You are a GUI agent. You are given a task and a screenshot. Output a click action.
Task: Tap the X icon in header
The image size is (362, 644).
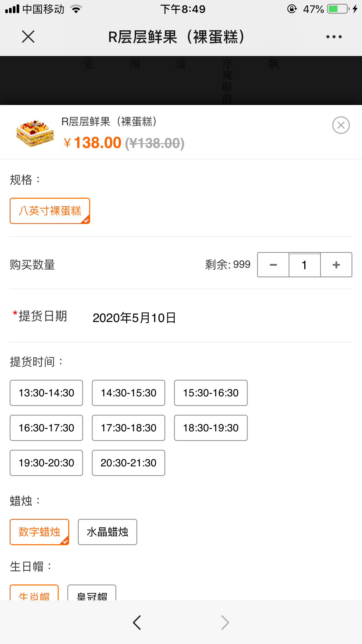coord(28,37)
